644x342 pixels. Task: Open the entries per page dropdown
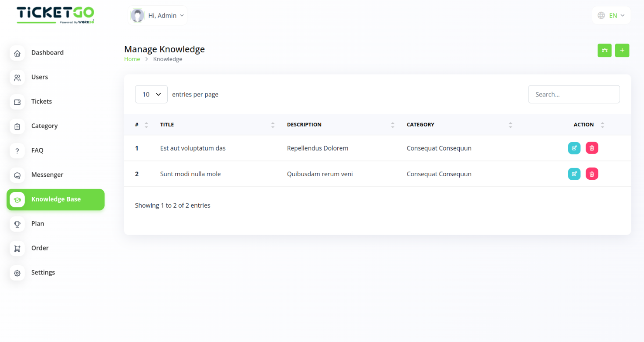(x=151, y=94)
